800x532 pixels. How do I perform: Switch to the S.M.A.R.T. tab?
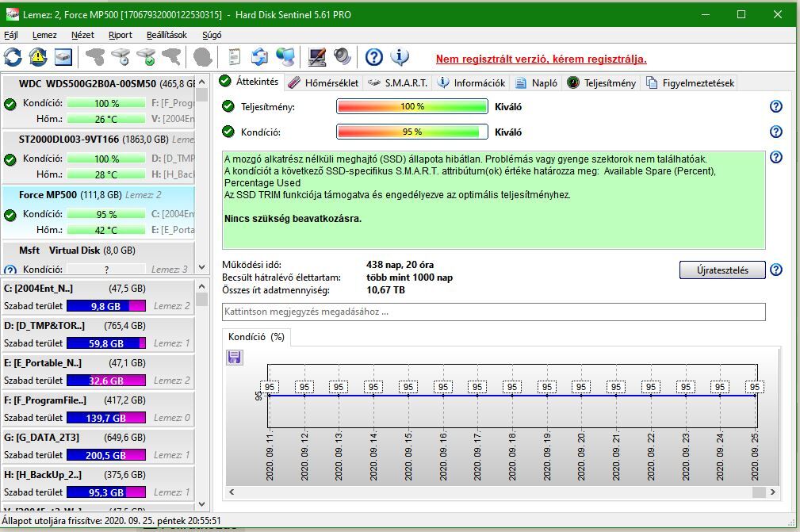tap(398, 83)
